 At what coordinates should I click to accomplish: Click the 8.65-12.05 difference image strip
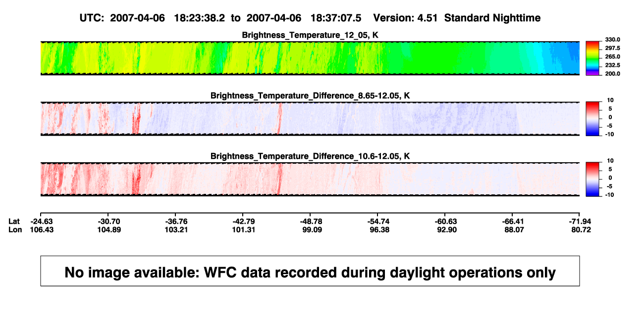(310, 118)
